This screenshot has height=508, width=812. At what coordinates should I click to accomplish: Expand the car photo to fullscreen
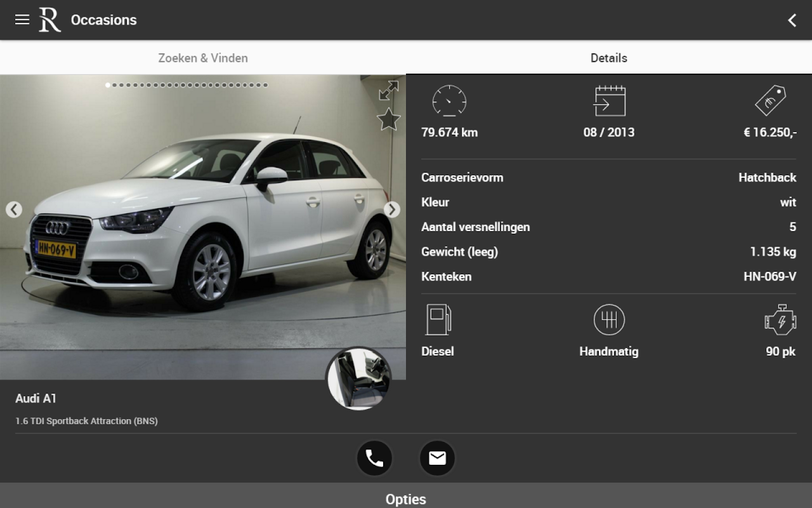pyautogui.click(x=388, y=91)
